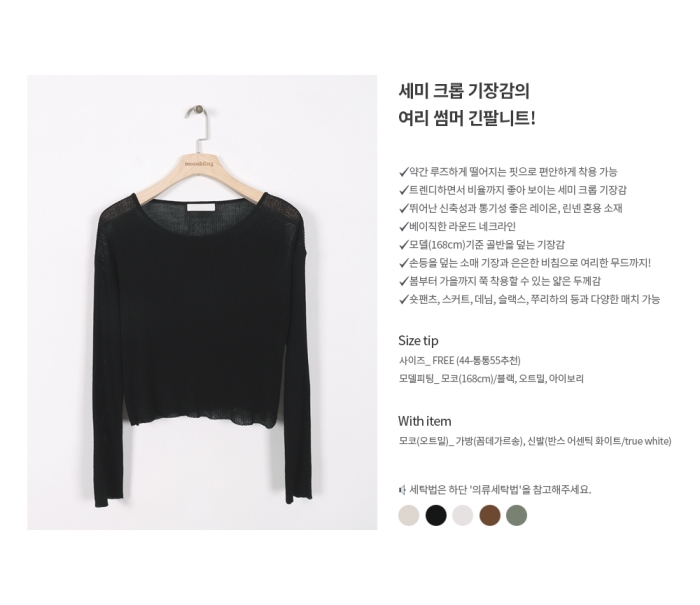Click the checkmark beside 봄부터 가을까지 line

tap(404, 281)
